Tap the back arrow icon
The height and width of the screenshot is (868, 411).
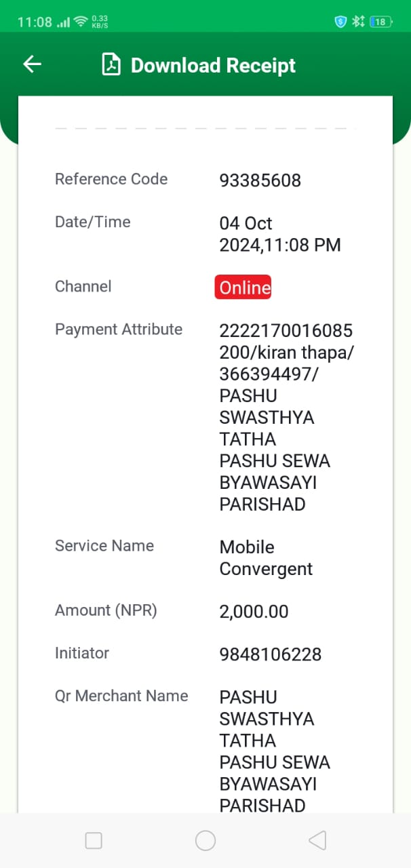(x=32, y=64)
